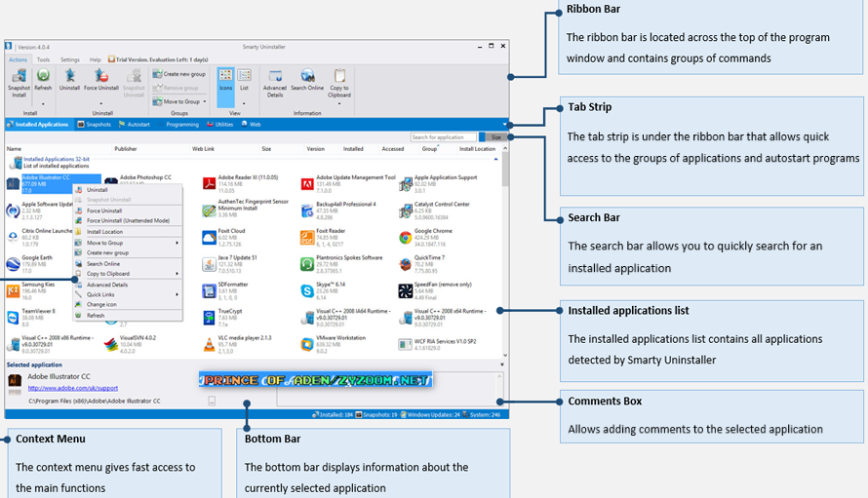This screenshot has width=868, height=498.
Task: Choose Change icon from the context menu
Action: 128,305
